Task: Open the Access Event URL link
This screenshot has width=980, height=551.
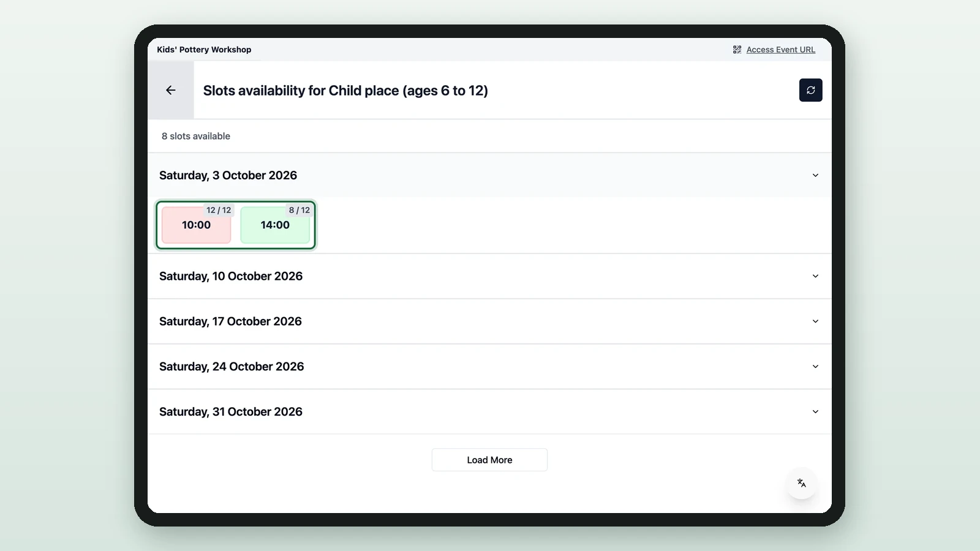Action: point(780,50)
